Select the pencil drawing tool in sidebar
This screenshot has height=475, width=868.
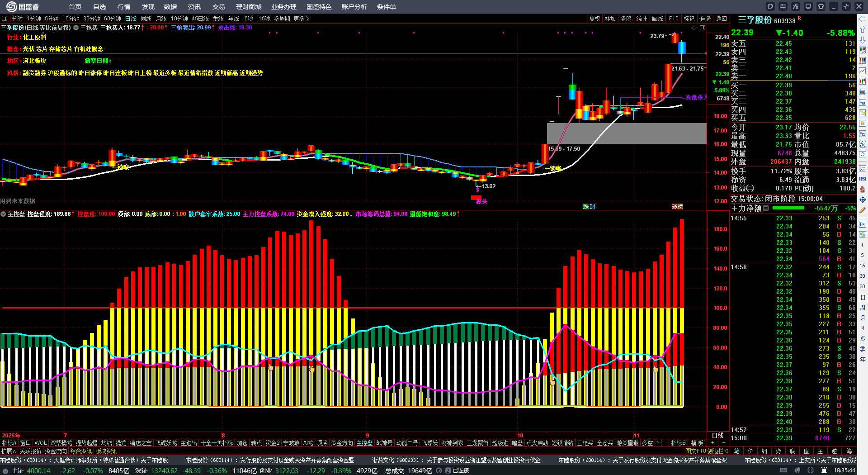[x=863, y=210]
